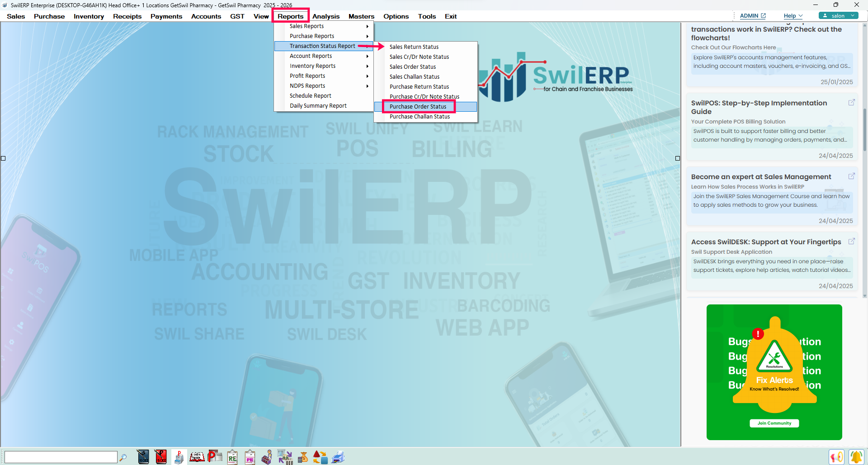Open the Tools menu
The image size is (868, 465).
point(427,16)
